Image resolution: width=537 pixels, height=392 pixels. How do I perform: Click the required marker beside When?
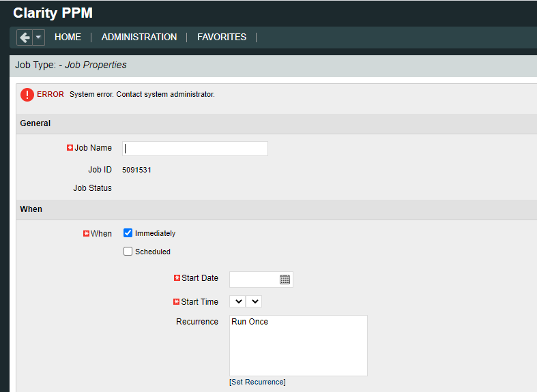point(86,234)
